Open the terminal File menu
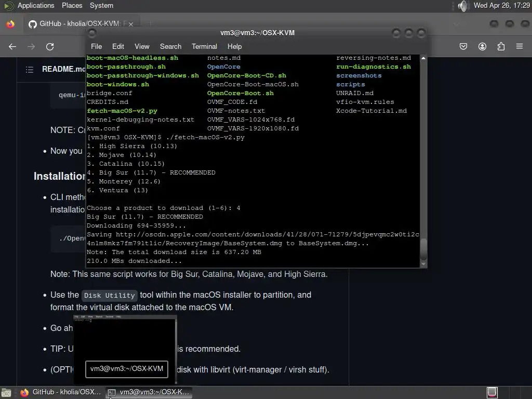 (96, 46)
